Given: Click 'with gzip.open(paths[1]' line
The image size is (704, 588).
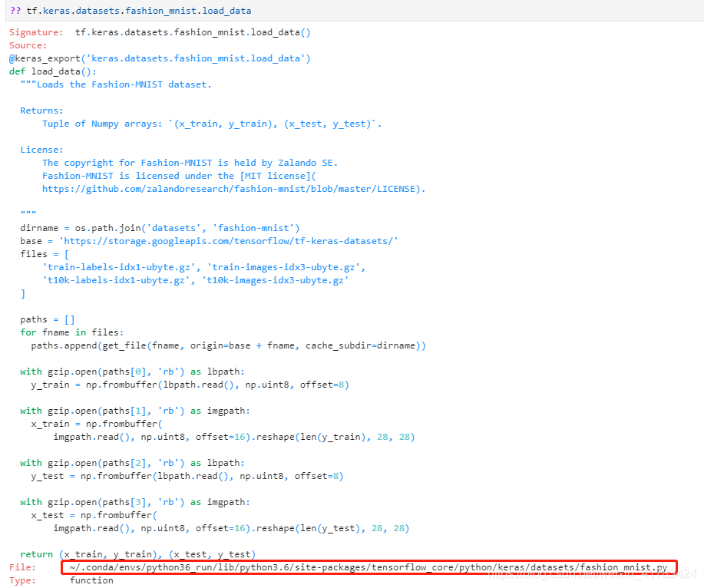Looking at the screenshot, I should (135, 411).
